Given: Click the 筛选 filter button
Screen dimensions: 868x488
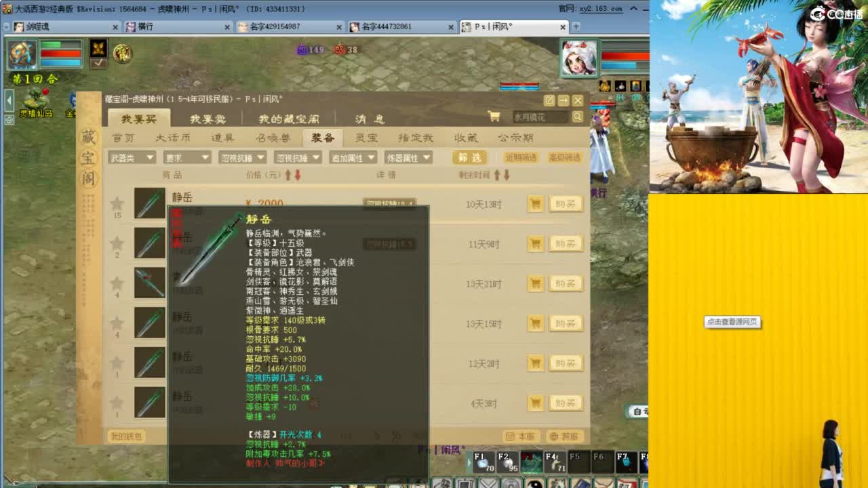Looking at the screenshot, I should pyautogui.click(x=468, y=157).
